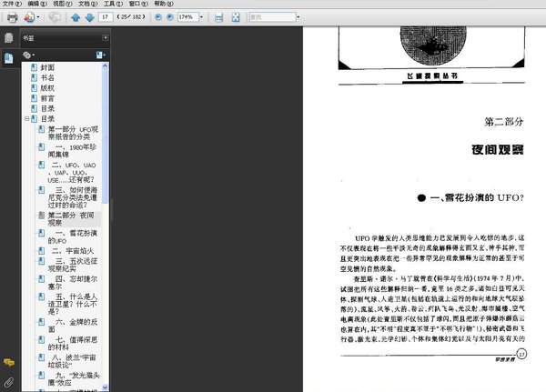Click bookmark list scroll up arrow
Screen dimensions: 546x392
[x=106, y=65]
